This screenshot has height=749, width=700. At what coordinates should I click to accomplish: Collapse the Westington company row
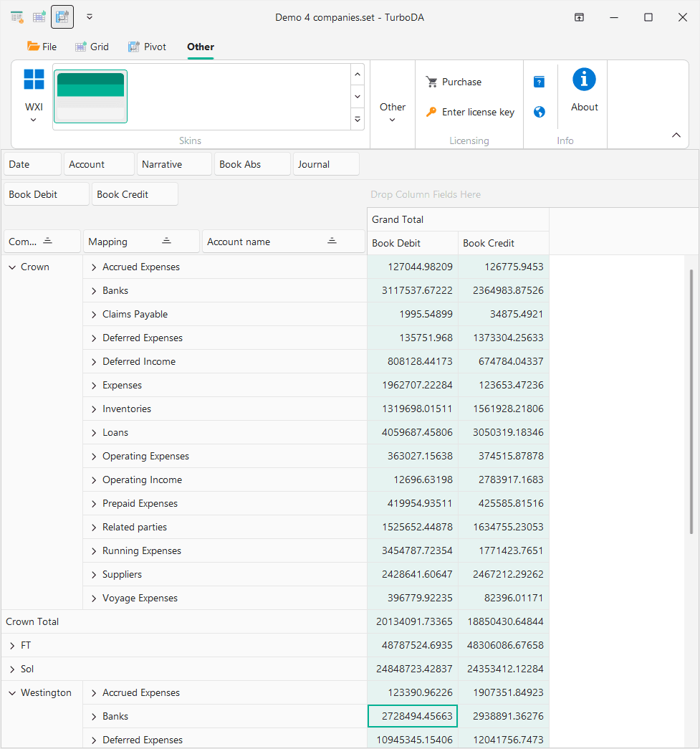(x=12, y=693)
